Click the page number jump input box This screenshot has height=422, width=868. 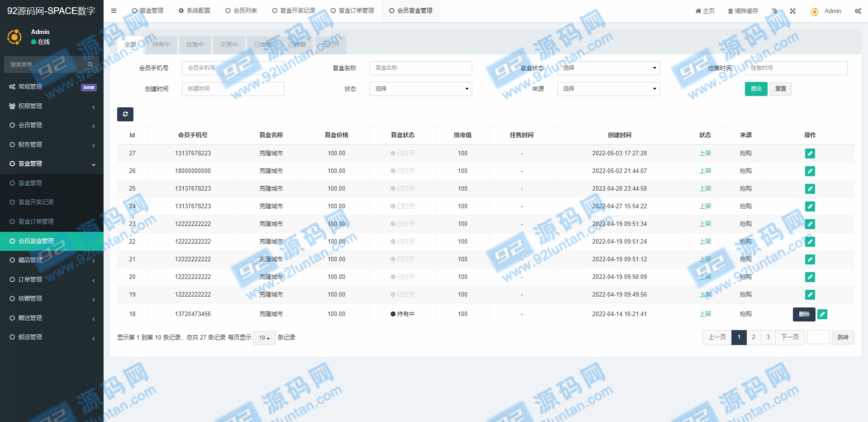point(818,337)
